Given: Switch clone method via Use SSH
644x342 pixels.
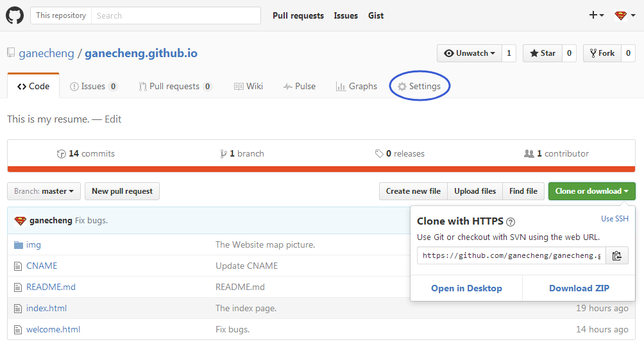Looking at the screenshot, I should click(x=615, y=219).
